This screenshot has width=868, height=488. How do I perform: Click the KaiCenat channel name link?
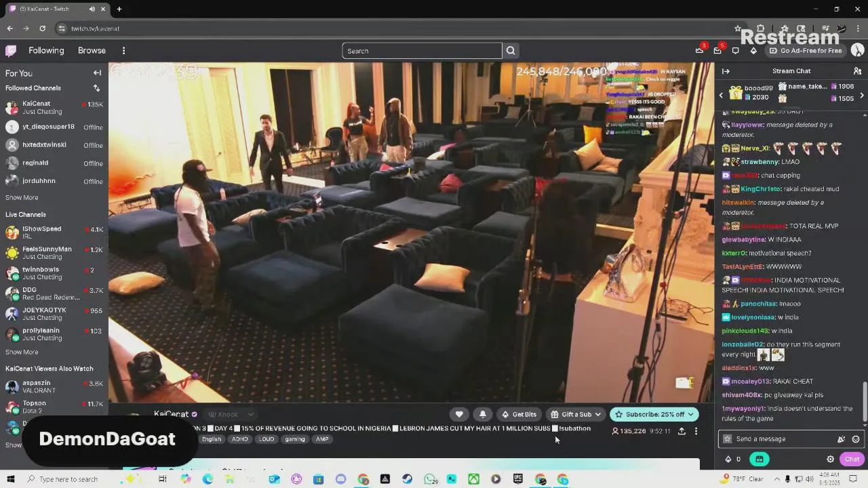click(x=171, y=414)
